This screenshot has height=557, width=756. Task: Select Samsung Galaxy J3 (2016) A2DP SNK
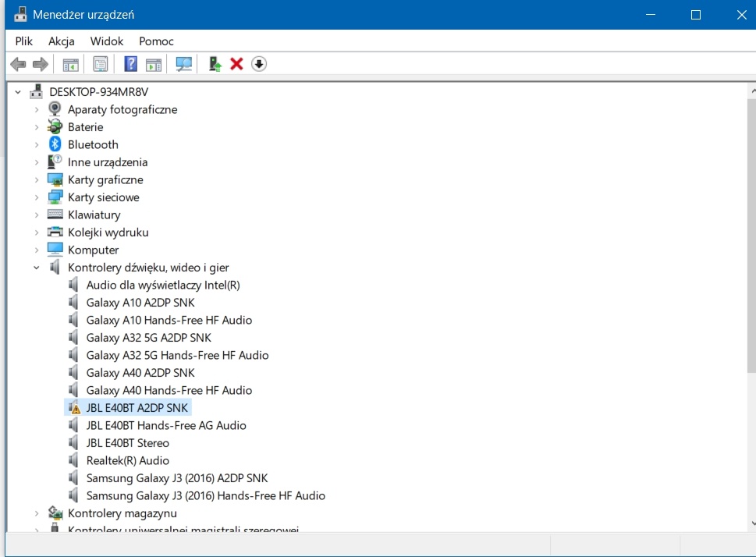pos(177,478)
